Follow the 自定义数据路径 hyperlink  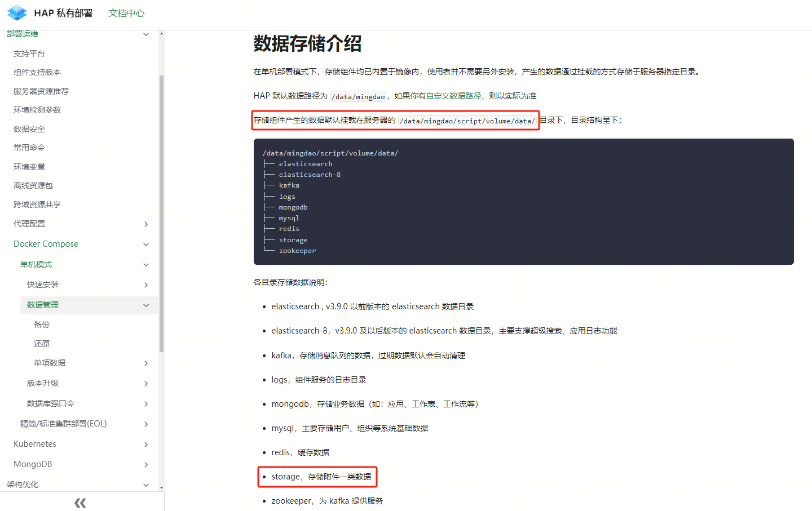454,96
